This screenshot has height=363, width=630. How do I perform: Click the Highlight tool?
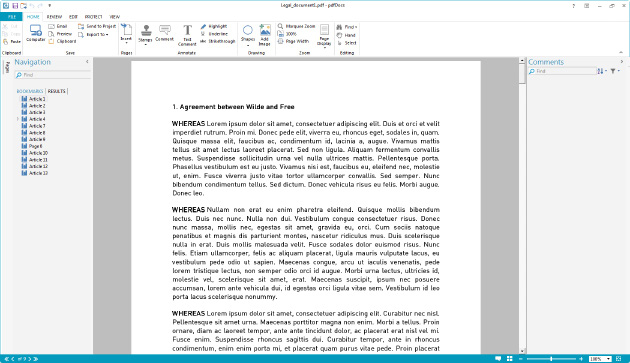tap(214, 26)
